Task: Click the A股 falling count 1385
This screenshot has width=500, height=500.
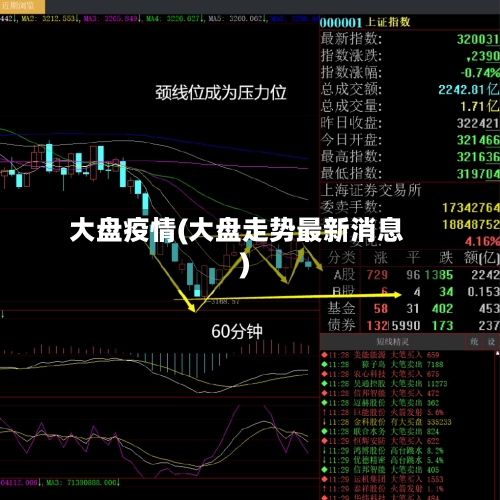Action: pos(439,275)
